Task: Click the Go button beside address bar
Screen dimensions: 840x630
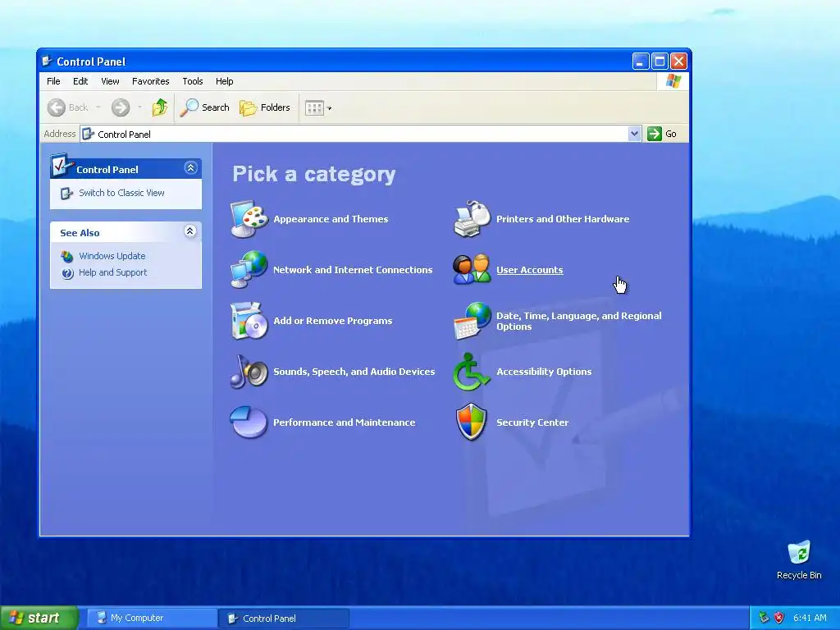Action: (662, 134)
